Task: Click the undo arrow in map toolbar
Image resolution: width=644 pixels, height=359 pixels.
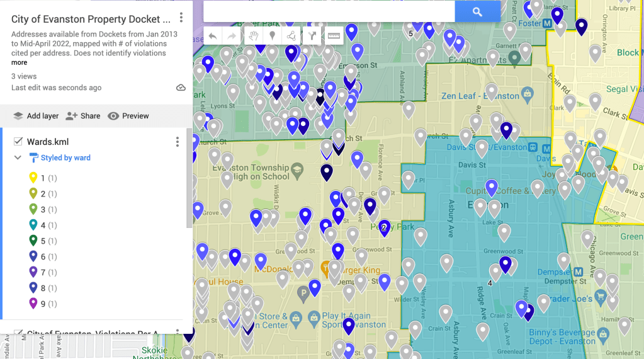Action: 213,36
